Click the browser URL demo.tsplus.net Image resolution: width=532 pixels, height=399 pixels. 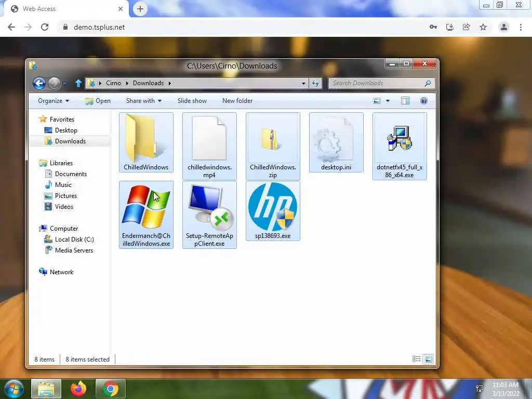tap(99, 27)
